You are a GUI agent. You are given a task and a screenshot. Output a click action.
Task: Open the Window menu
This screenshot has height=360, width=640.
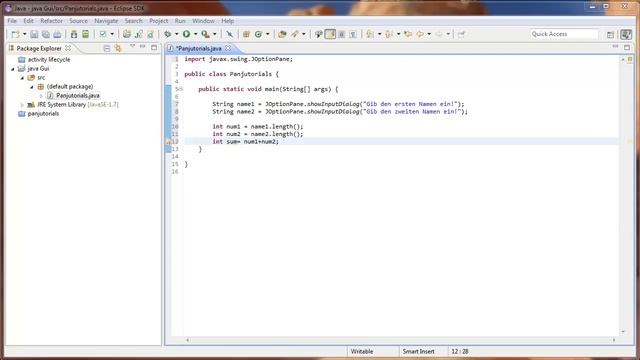[x=203, y=21]
